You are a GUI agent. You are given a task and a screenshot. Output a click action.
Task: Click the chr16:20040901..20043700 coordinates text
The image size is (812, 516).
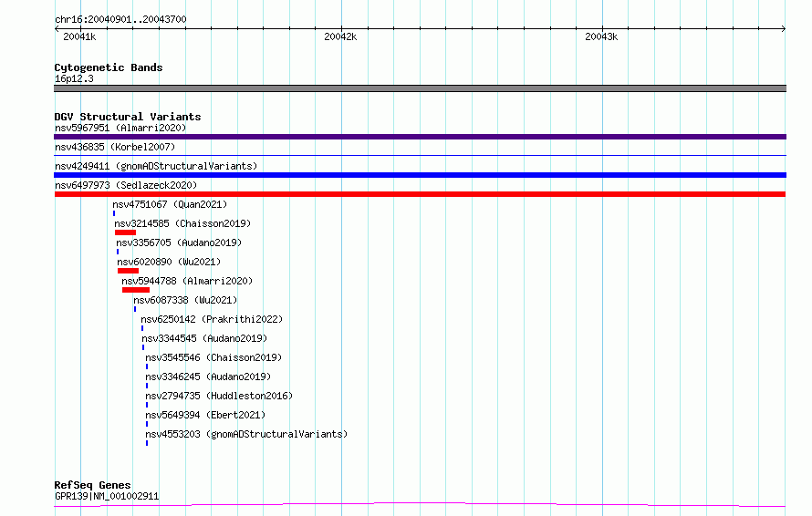[120, 19]
